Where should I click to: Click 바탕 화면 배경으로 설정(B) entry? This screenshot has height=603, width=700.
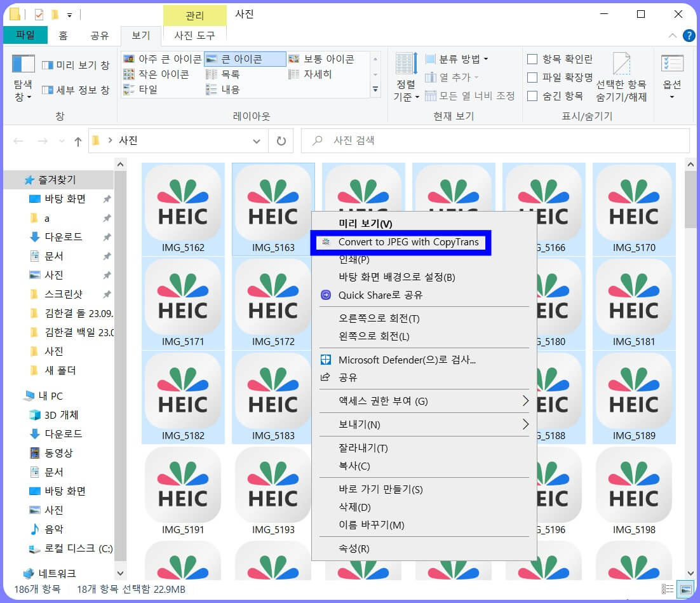click(397, 278)
